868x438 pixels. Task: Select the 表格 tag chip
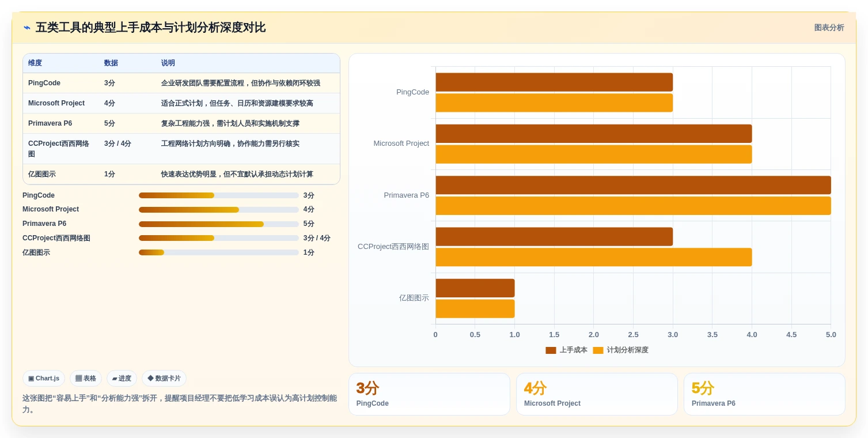pyautogui.click(x=86, y=379)
